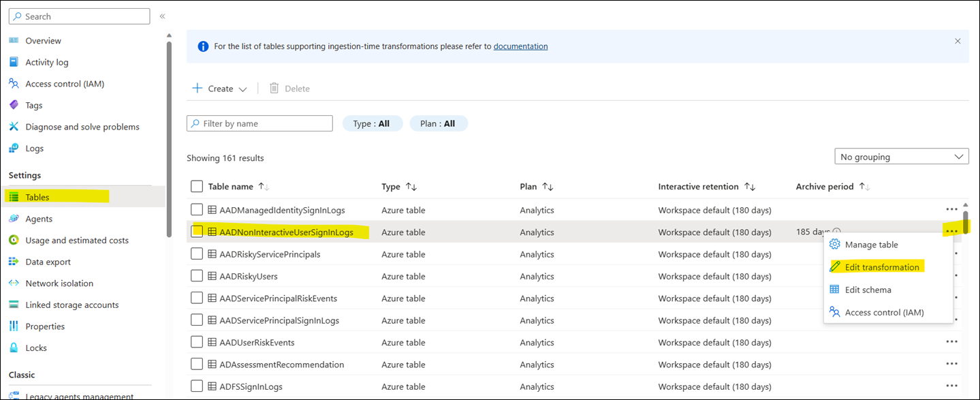Click the Network isolation icon

tap(14, 283)
